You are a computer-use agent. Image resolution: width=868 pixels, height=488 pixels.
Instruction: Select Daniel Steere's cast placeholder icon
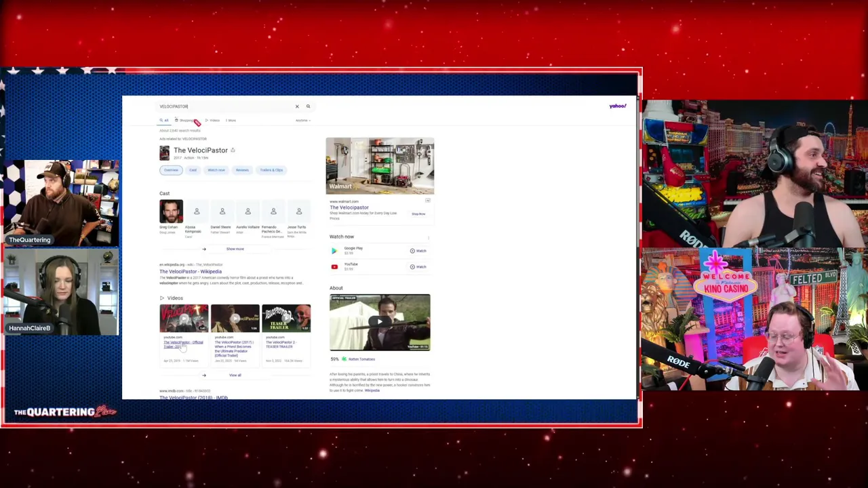coord(222,211)
